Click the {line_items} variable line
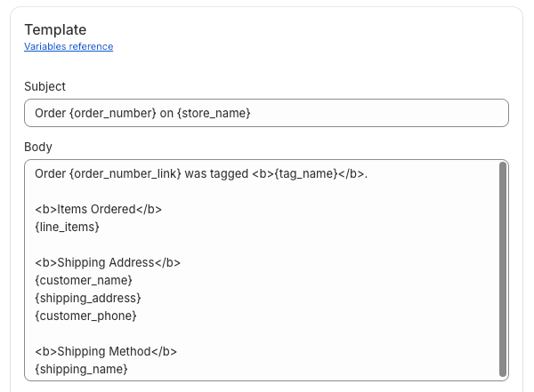534x392 pixels. [x=67, y=227]
